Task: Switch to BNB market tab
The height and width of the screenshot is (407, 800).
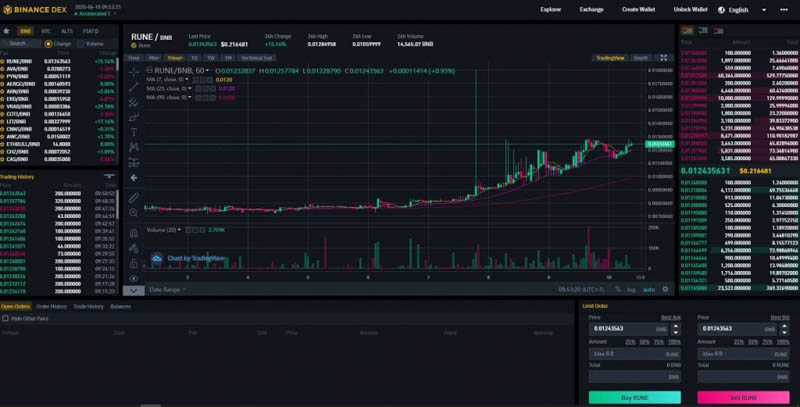Action: [x=25, y=31]
